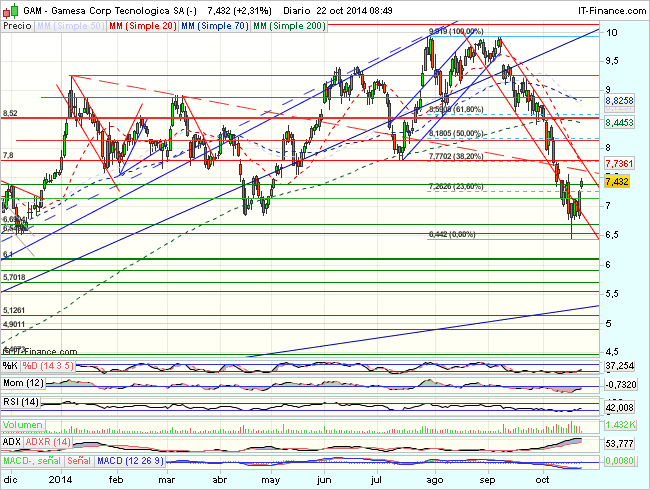Click the oct month on the time axis
Screen dimensions: 650x490
click(542, 480)
